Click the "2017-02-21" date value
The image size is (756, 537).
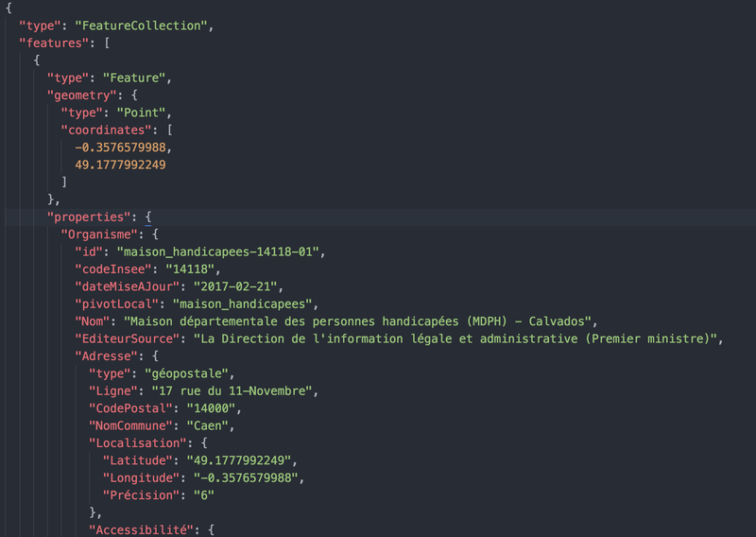(x=237, y=286)
